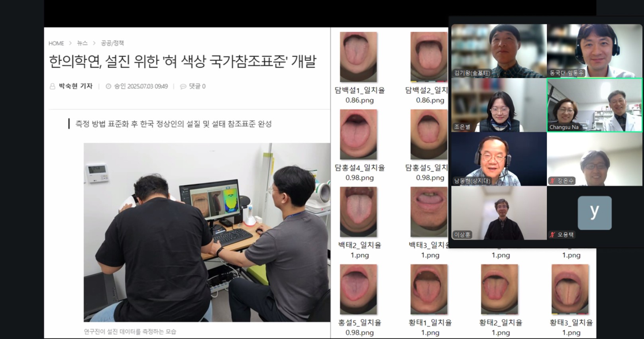The height and width of the screenshot is (339, 644).
Task: Select the 황태1_일치율 1.png thumbnail
Action: click(x=429, y=289)
